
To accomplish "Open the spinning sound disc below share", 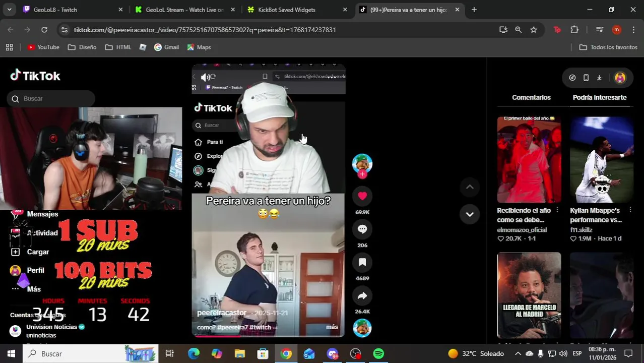I will coord(362,328).
